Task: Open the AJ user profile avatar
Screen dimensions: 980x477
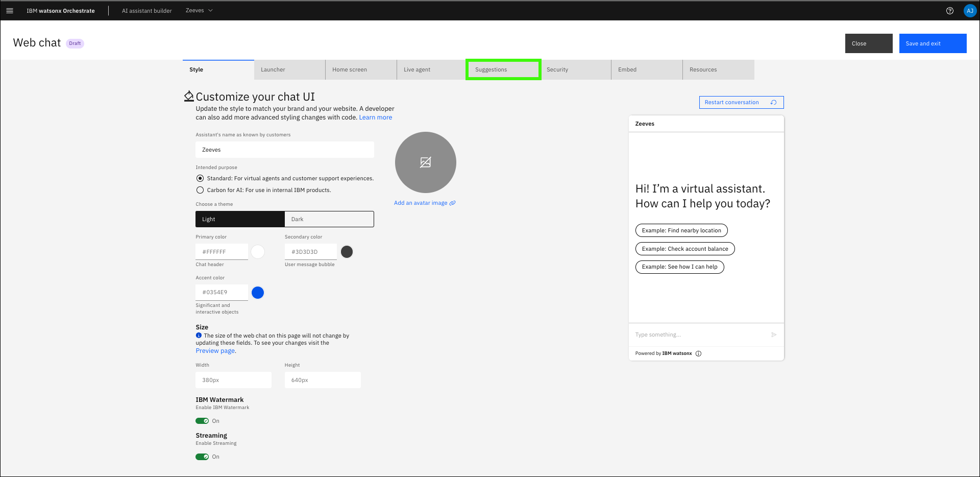Action: coord(970,11)
